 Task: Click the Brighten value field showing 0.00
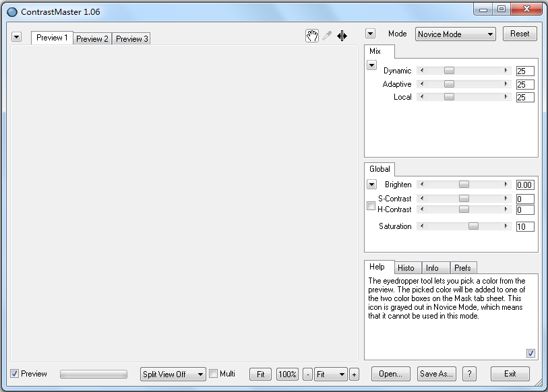pyautogui.click(x=525, y=185)
